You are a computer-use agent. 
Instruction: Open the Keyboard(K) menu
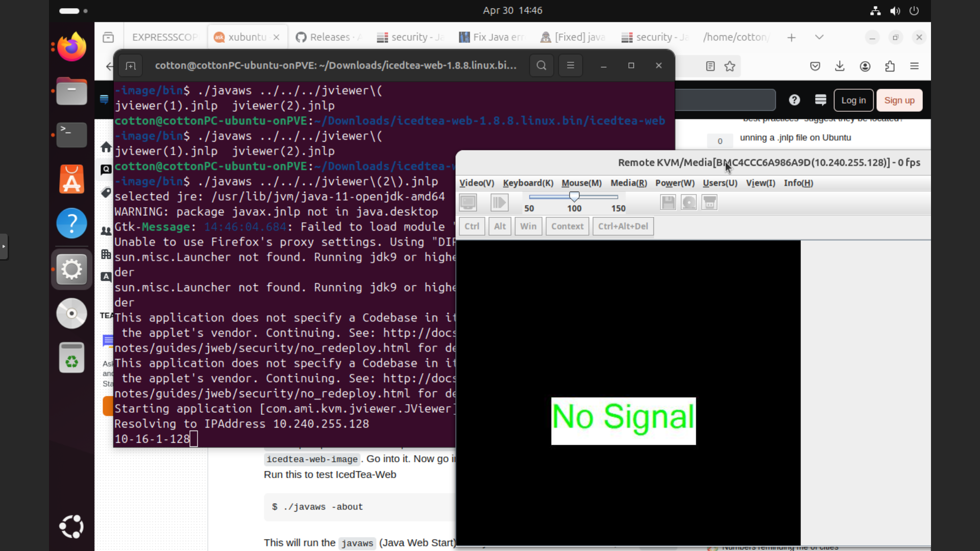528,183
